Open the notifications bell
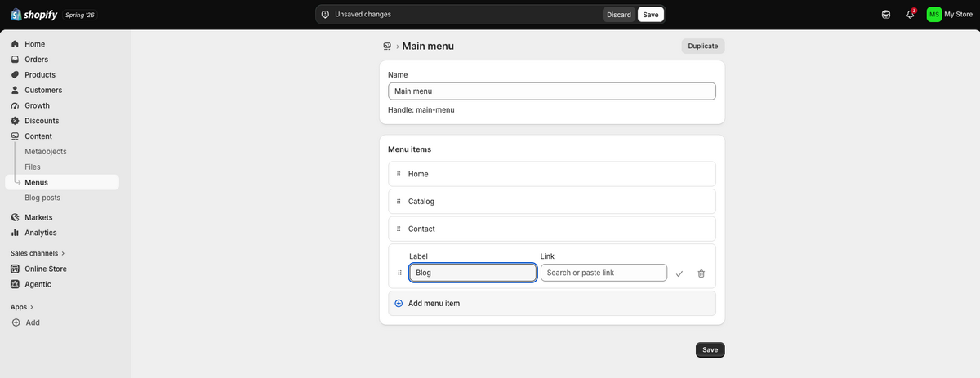 911,15
